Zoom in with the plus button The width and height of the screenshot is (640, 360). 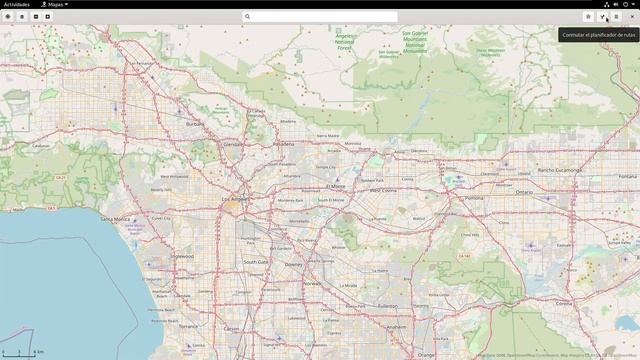coord(48,17)
